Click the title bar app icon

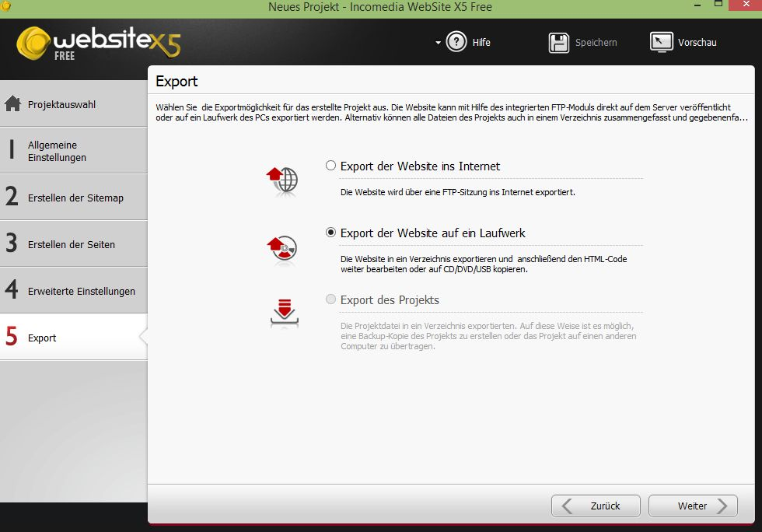(x=6, y=6)
